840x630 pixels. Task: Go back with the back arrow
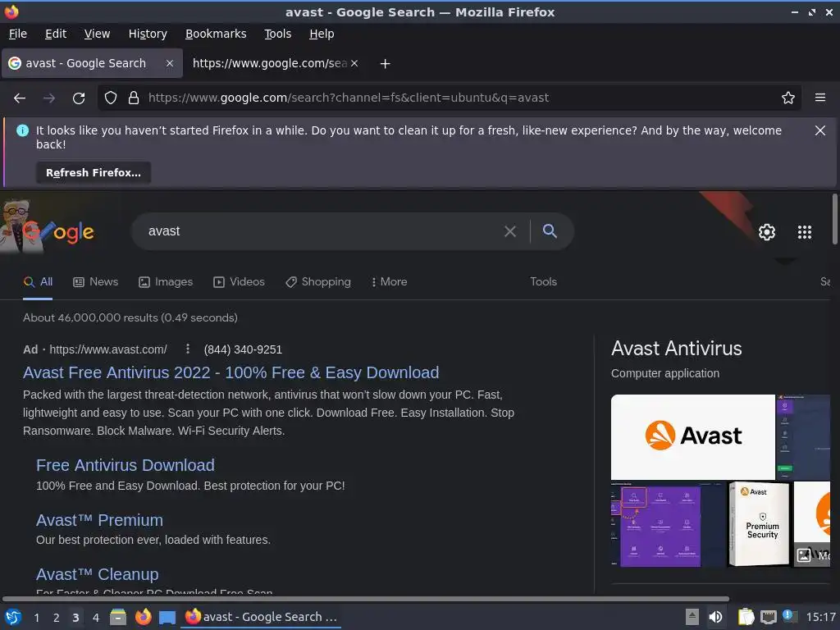coord(20,98)
